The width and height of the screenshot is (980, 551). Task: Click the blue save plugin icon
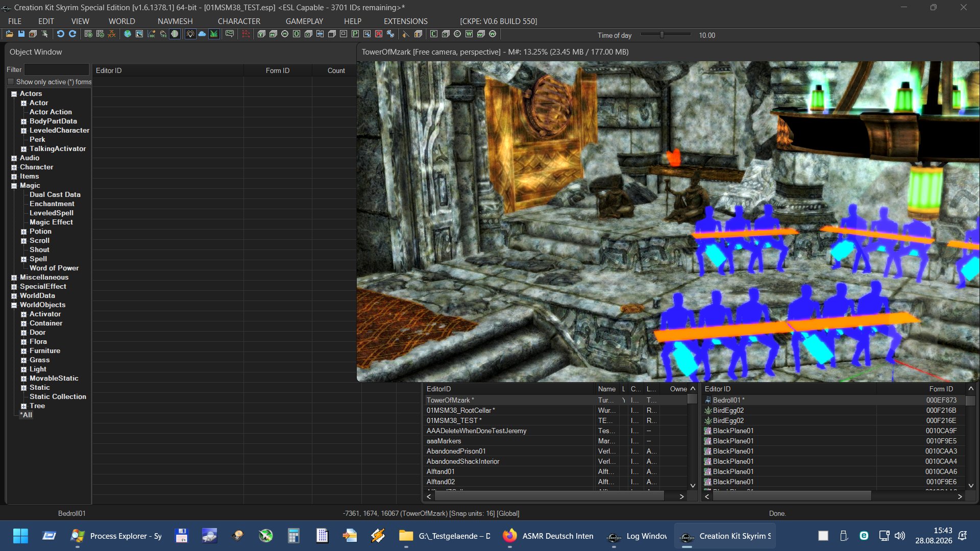point(21,34)
